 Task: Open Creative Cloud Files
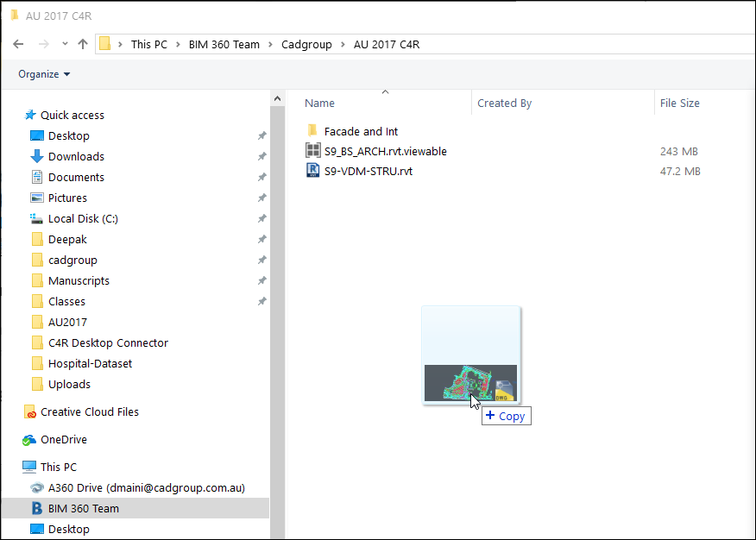point(90,411)
